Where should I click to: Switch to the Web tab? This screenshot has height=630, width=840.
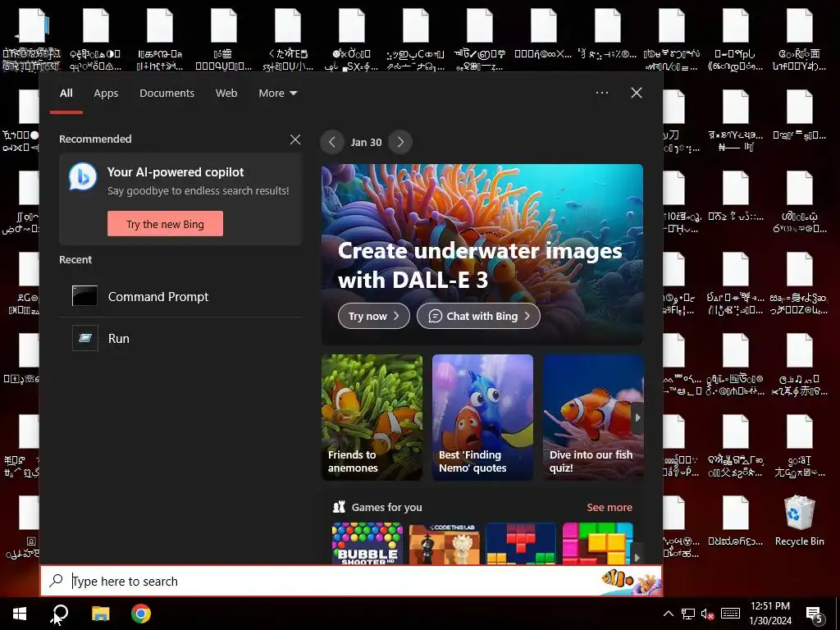click(x=226, y=94)
